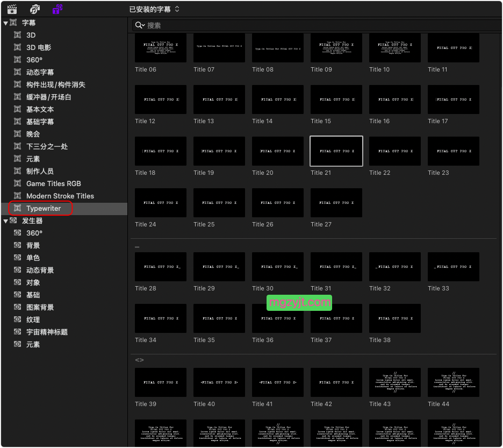Image resolution: width=503 pixels, height=448 pixels.
Task: Click the generator icon beside 元素 under 发生器
Action: (18, 344)
